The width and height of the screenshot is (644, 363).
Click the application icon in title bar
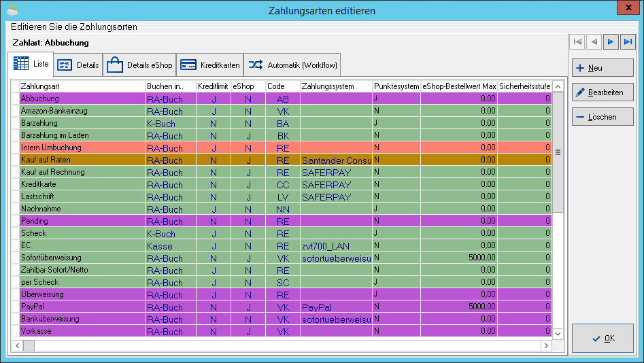pyautogui.click(x=12, y=10)
